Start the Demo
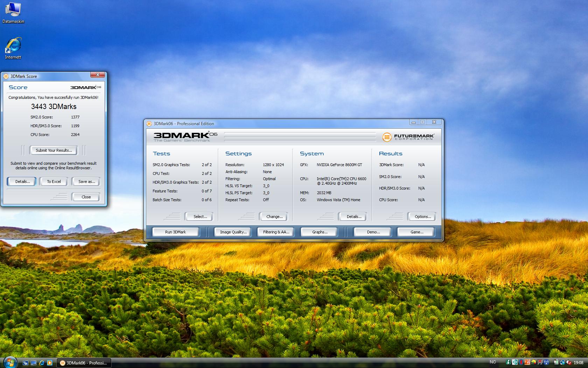Screen dimensions: 588x368 point(373,232)
